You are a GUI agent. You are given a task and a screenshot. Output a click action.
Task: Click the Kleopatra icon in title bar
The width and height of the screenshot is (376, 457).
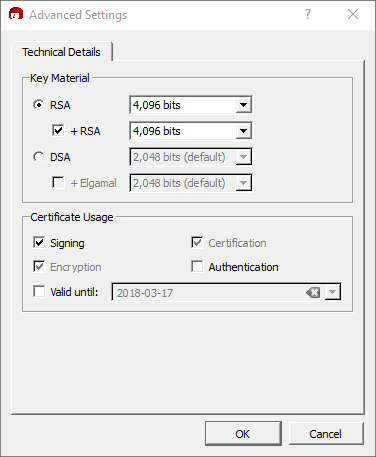click(16, 14)
